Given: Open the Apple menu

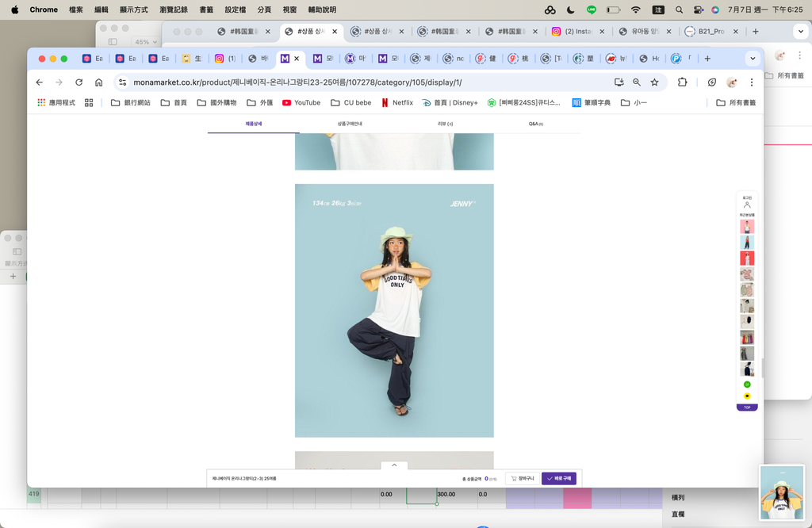Looking at the screenshot, I should pos(14,10).
